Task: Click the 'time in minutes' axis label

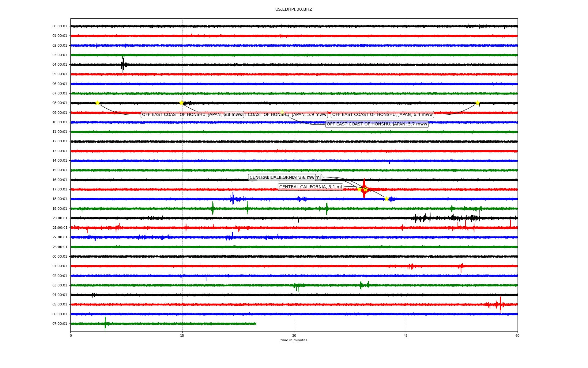Action: tap(294, 340)
